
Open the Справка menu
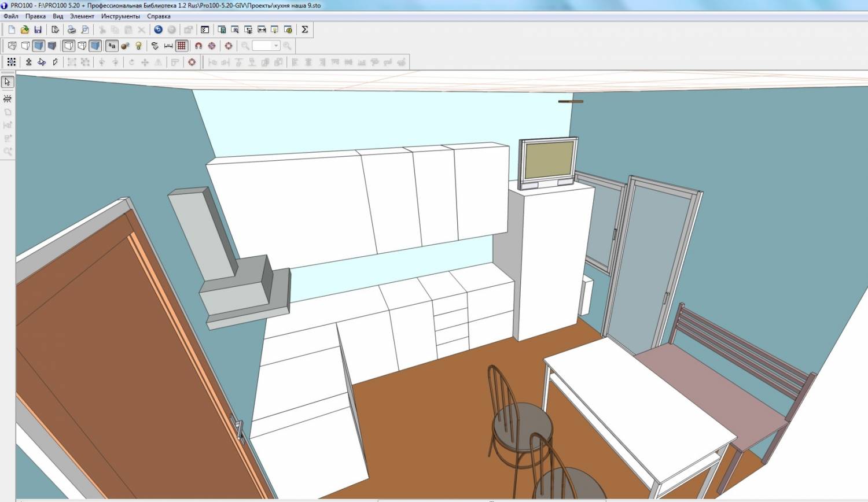[x=159, y=16]
